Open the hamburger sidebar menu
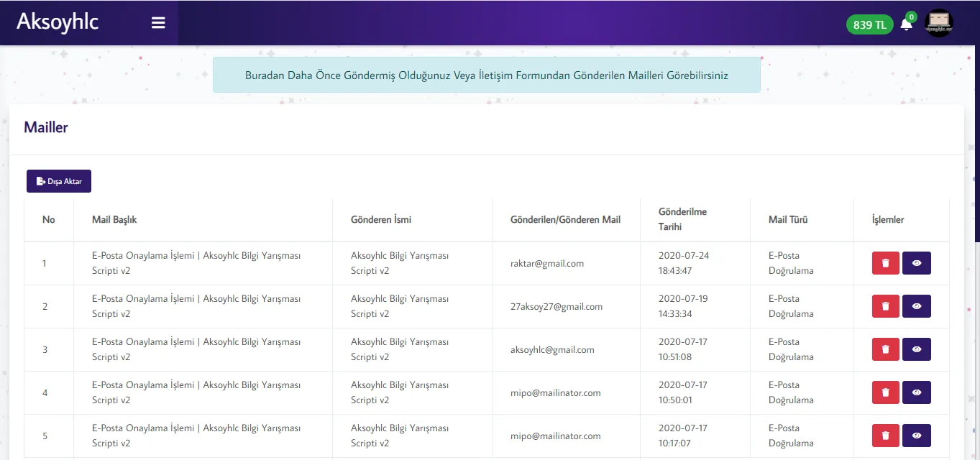This screenshot has height=460, width=980. click(158, 23)
